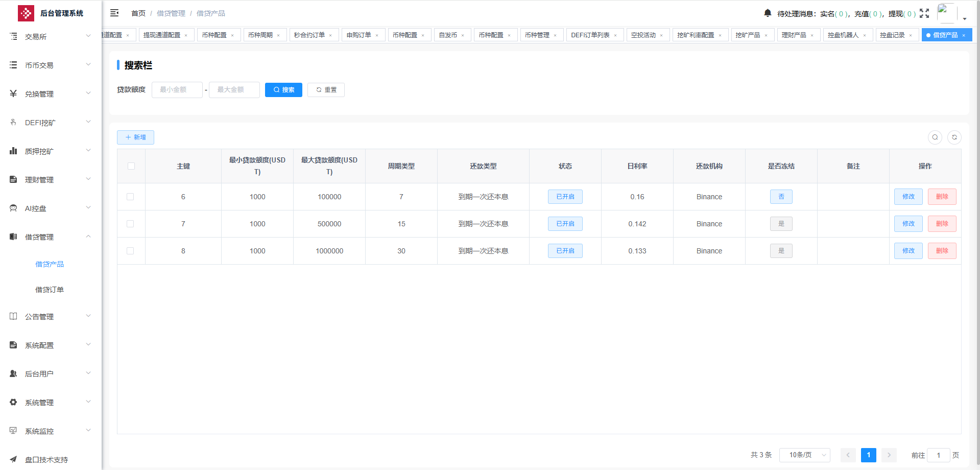Image resolution: width=980 pixels, height=470 pixels.
Task: Click the 借贷管理 book icon
Action: click(x=13, y=237)
